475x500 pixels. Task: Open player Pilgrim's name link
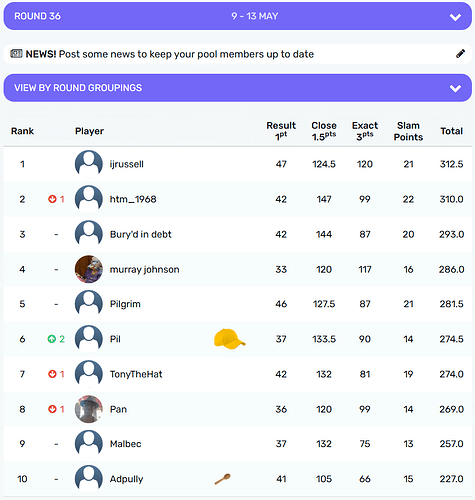point(125,304)
